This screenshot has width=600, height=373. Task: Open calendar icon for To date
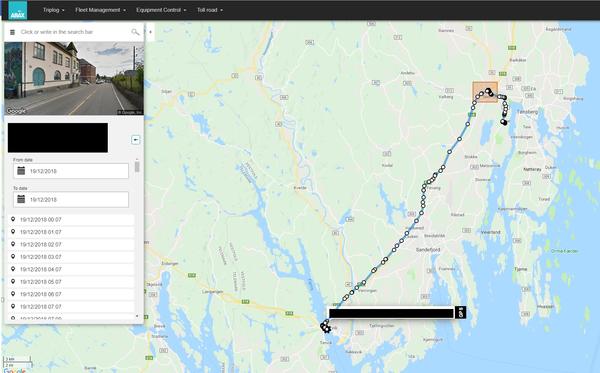(x=21, y=199)
